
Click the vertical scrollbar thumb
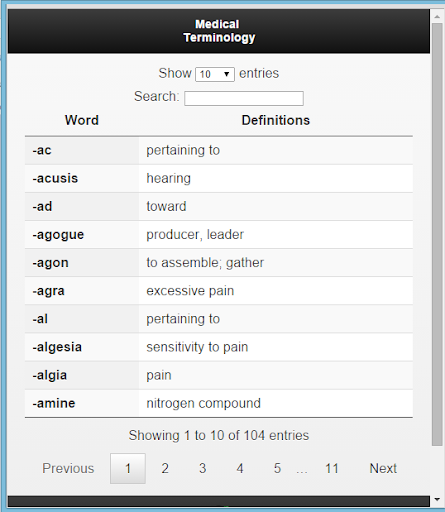point(437,234)
